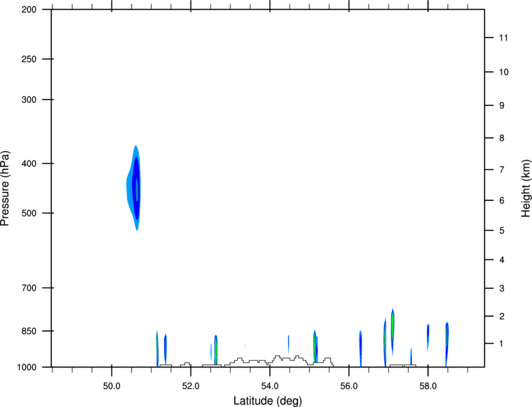
Task: Click pressure tick label 250
Action: (x=29, y=59)
